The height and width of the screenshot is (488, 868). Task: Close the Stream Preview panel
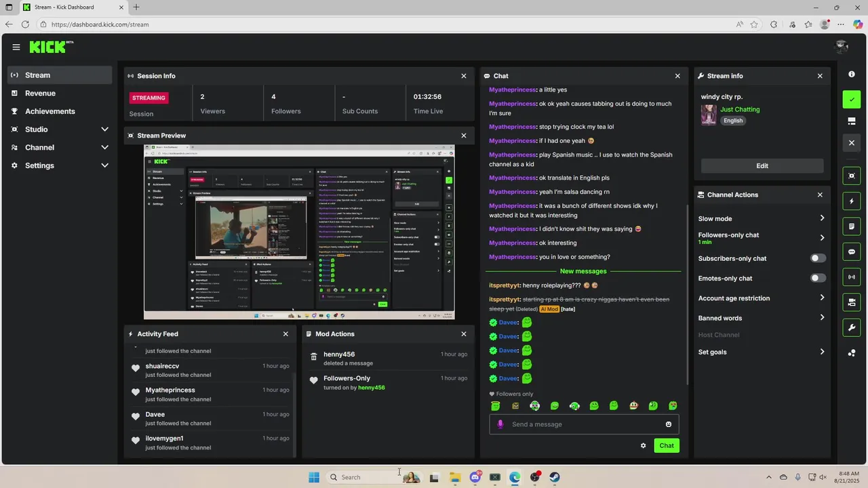(x=464, y=136)
